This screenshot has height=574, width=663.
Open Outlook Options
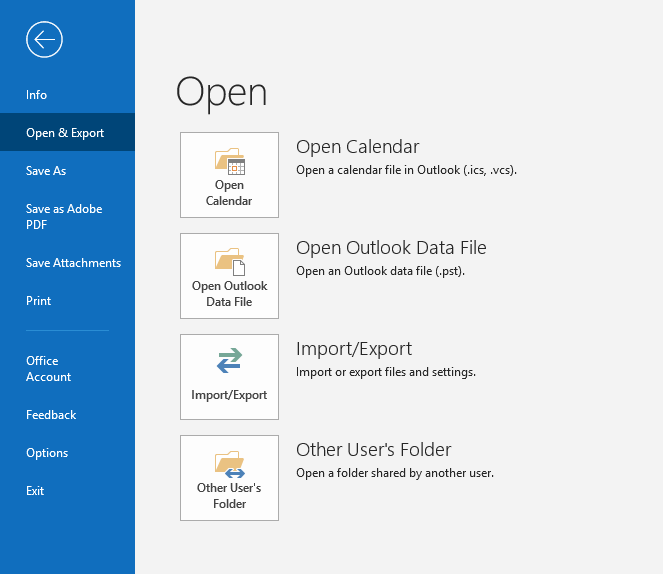tap(47, 453)
